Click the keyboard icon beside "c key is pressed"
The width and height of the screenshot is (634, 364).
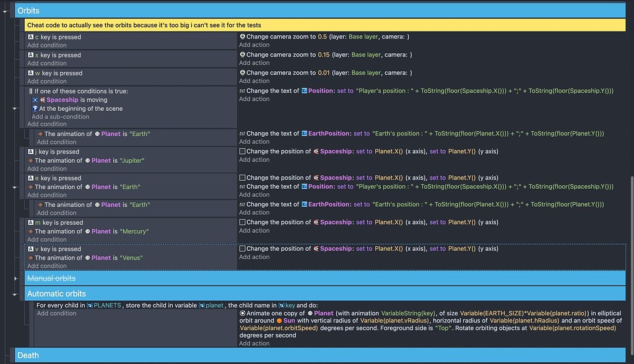[x=30, y=37]
